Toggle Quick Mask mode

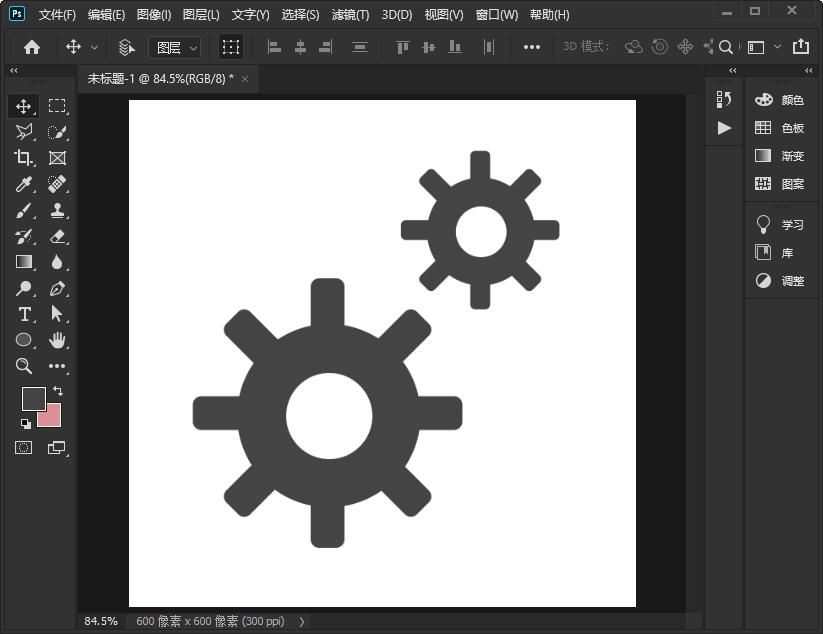(23, 448)
